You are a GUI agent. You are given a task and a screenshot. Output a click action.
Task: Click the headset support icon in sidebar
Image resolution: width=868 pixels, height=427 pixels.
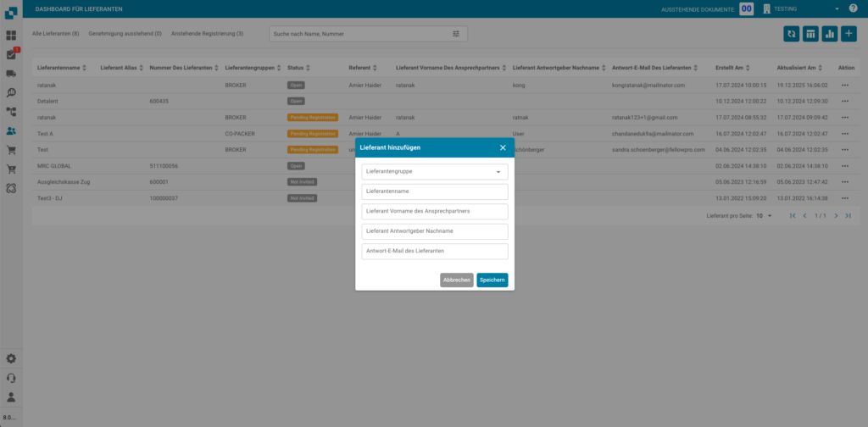tap(11, 378)
